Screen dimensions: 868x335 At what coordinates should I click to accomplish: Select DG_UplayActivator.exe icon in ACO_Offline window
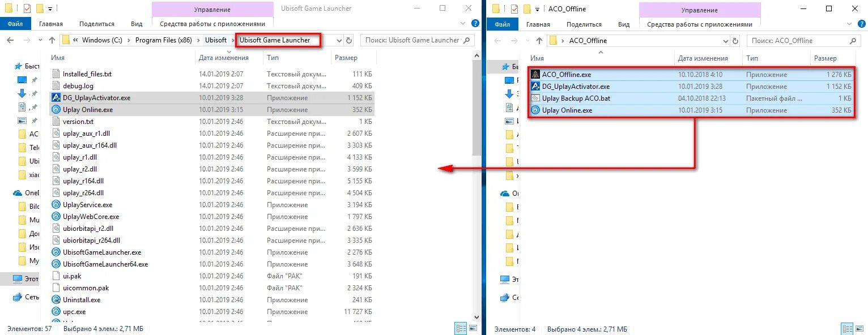[535, 87]
